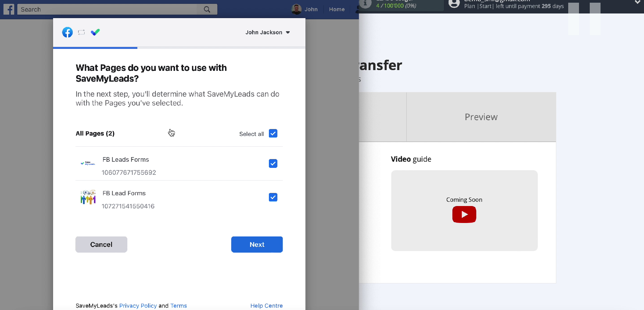This screenshot has width=644, height=310.
Task: Click the Facebook icon in the dialog header
Action: (x=67, y=32)
